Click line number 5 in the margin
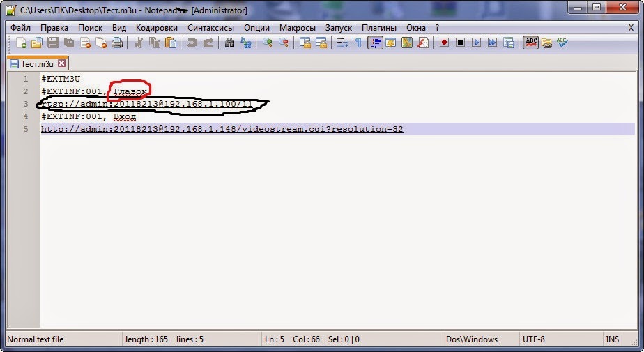The height and width of the screenshot is (352, 644). point(26,129)
